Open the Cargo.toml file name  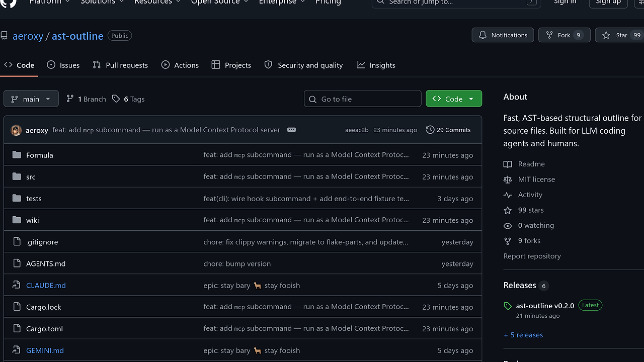(x=44, y=328)
